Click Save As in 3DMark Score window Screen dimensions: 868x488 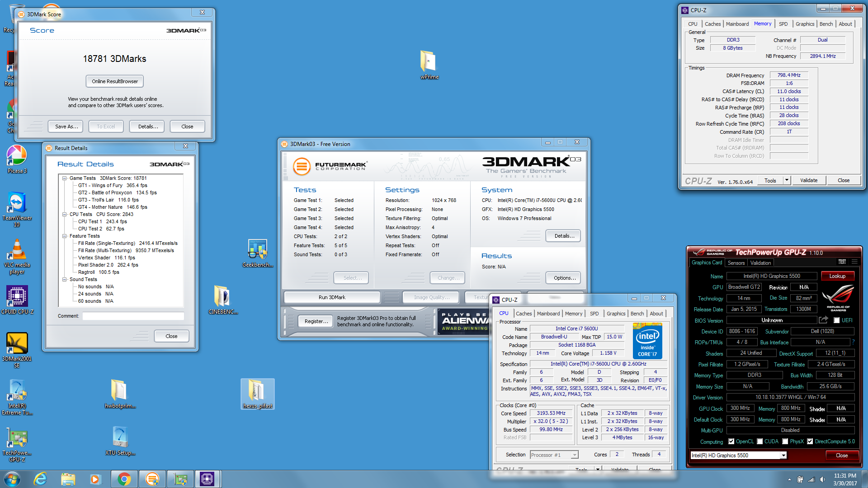tap(66, 127)
